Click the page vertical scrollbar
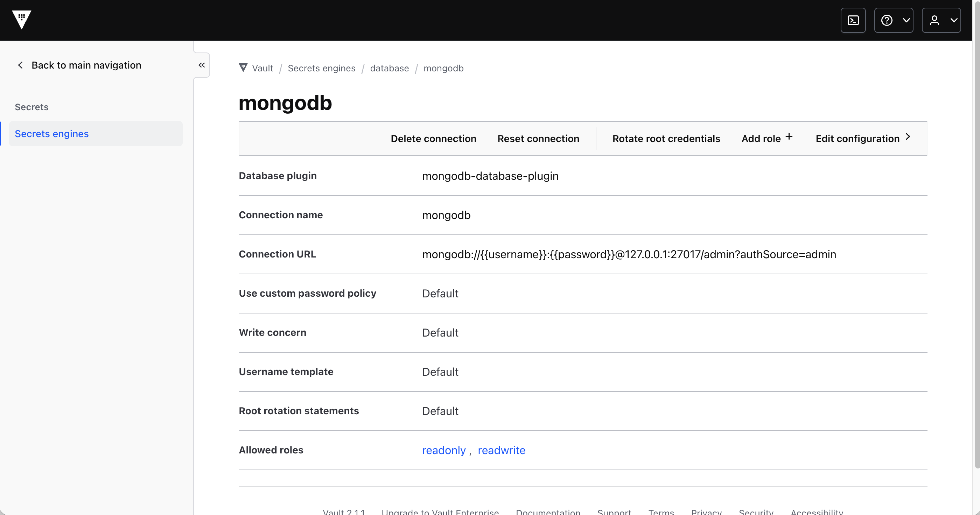 point(976,235)
